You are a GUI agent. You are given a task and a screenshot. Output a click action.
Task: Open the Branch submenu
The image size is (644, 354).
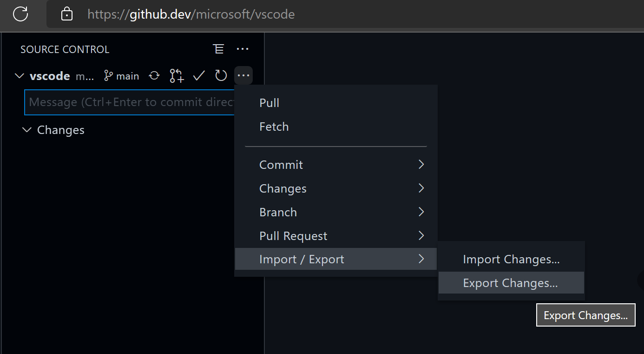[x=336, y=212]
